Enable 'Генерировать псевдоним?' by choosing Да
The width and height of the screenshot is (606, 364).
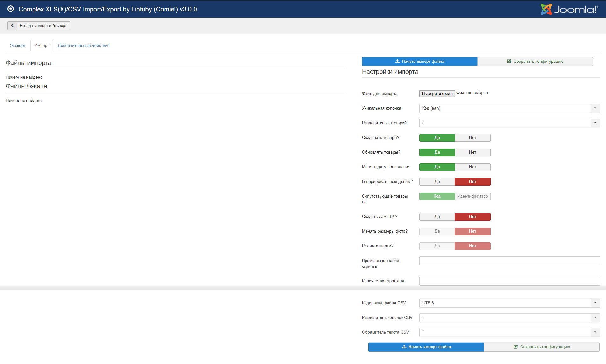[x=437, y=182]
